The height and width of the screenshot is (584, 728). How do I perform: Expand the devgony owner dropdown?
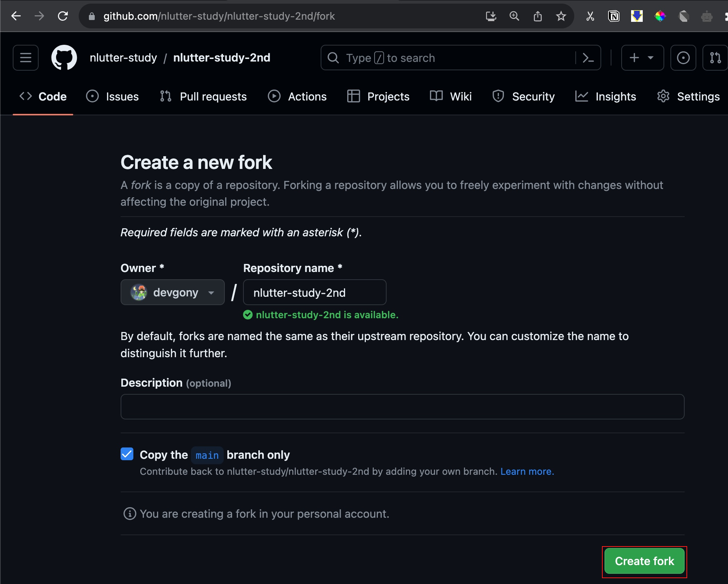pyautogui.click(x=172, y=292)
